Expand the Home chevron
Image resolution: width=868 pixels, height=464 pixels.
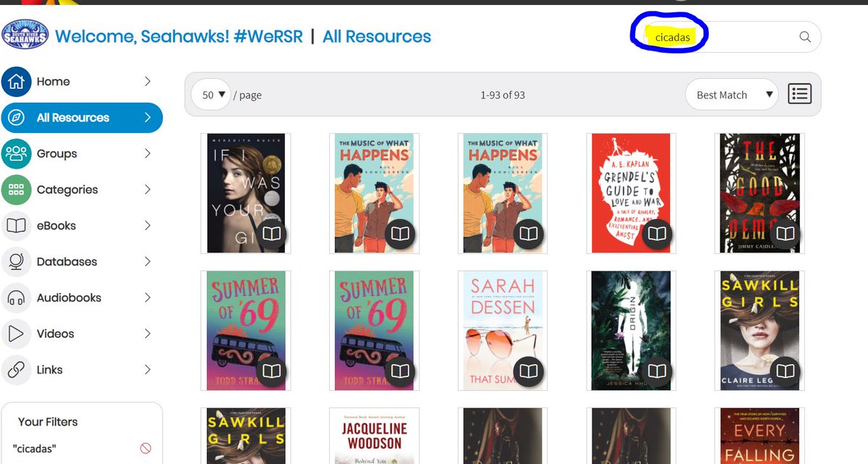(148, 82)
